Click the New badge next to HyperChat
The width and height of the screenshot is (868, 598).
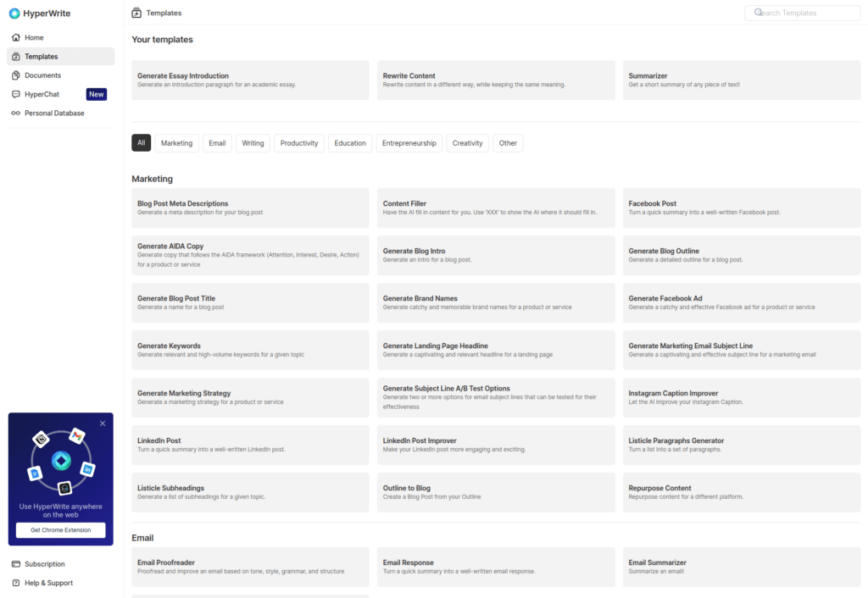click(97, 94)
